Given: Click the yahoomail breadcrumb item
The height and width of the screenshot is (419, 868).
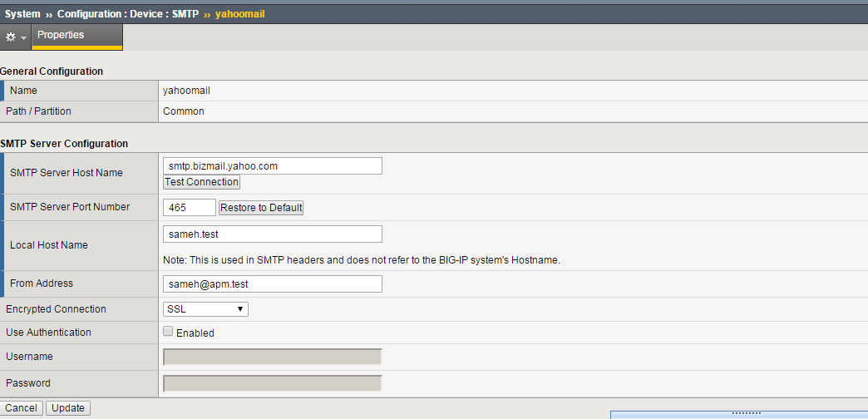Looking at the screenshot, I should click(x=239, y=14).
